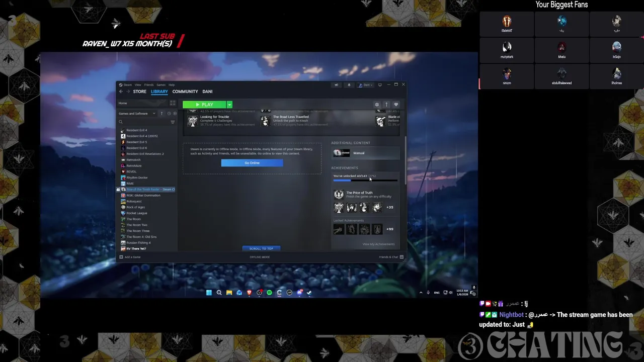Open Friends & Chat
This screenshot has height=362, width=644.
point(391,257)
